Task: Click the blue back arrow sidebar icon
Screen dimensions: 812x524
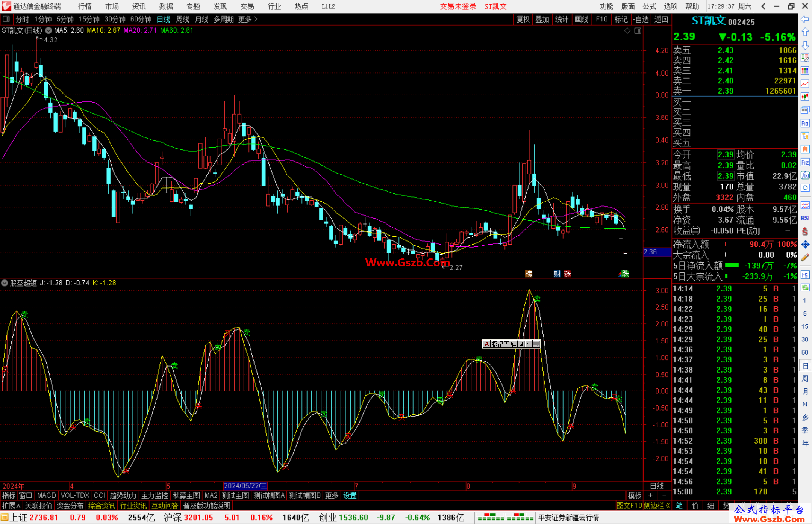Action: pyautogui.click(x=805, y=19)
